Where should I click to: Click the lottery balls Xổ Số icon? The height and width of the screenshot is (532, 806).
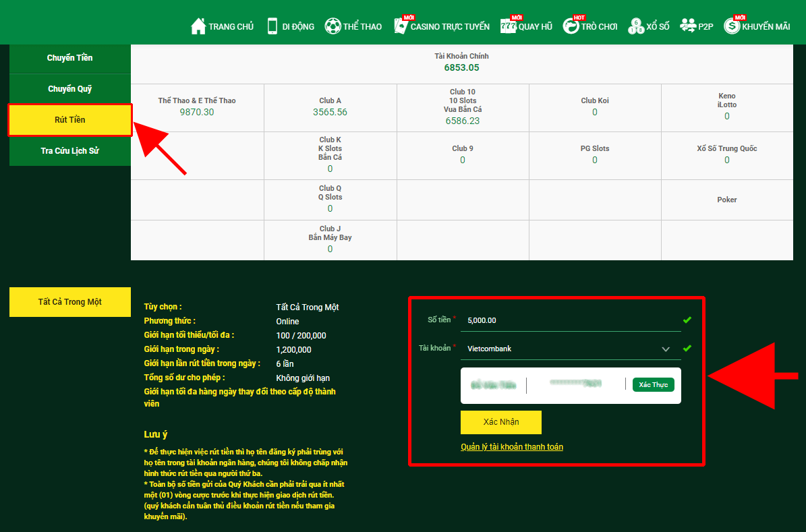tap(636, 26)
